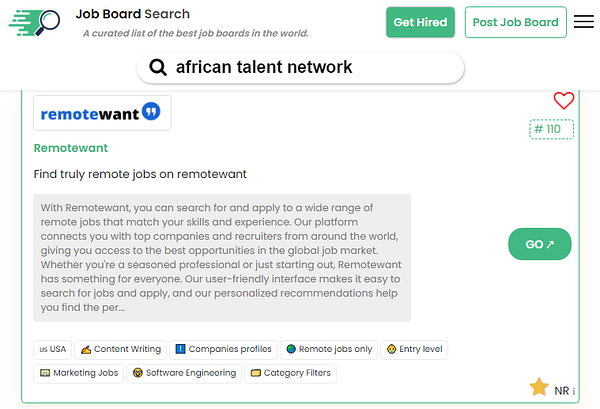Select the Companies profiles tag
The width and height of the screenshot is (600, 409).
(223, 349)
